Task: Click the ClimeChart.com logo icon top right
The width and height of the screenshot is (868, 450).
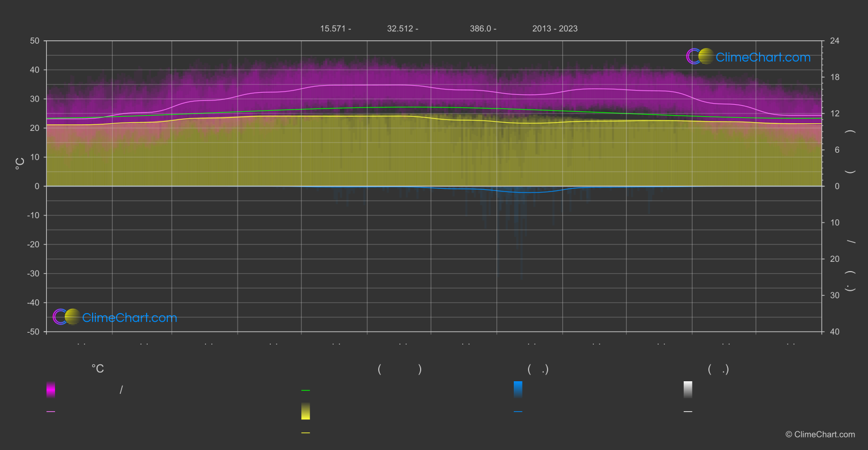Action: pyautogui.click(x=700, y=57)
